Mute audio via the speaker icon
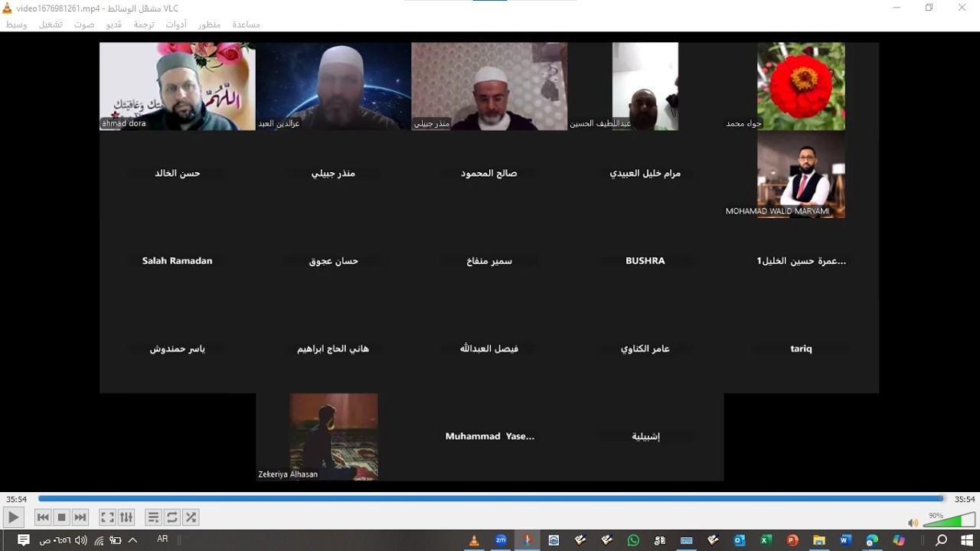Image resolution: width=980 pixels, height=551 pixels. click(x=913, y=523)
